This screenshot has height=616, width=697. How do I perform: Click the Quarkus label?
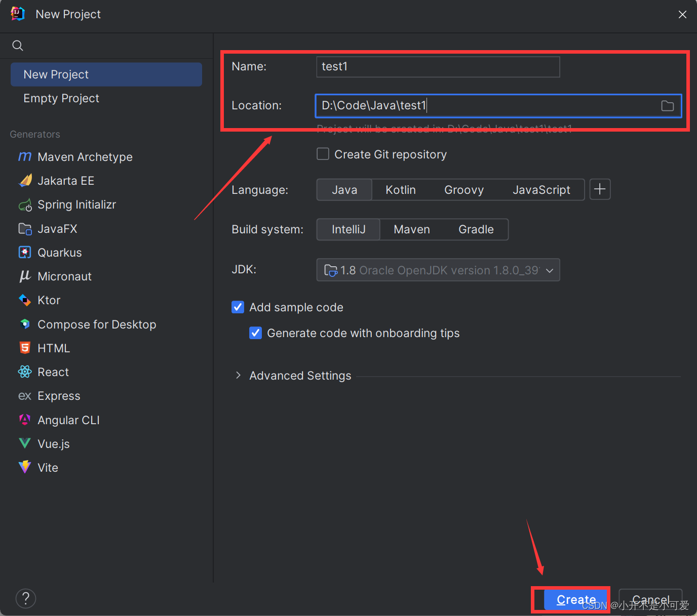click(x=60, y=253)
